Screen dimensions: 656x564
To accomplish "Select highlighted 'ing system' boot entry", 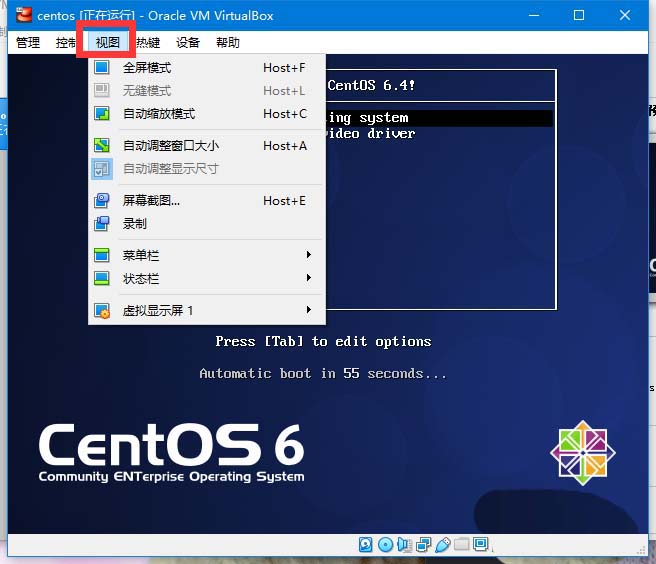I will [x=439, y=118].
